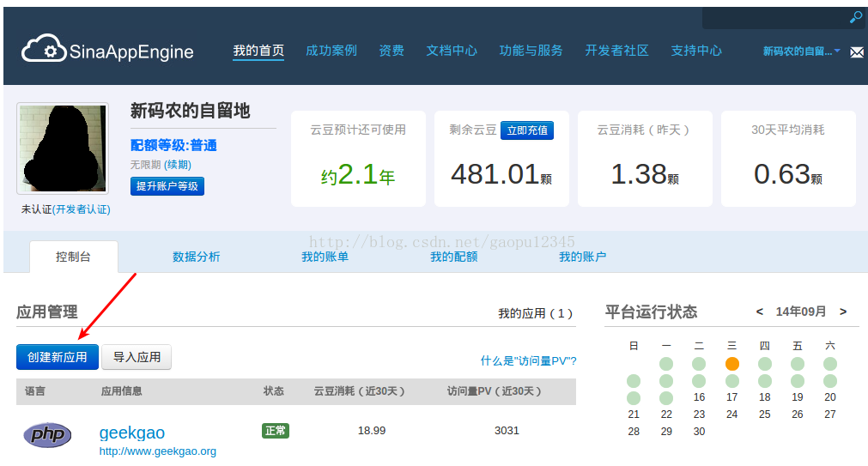The image size is (868, 466).
Task: Open the mail envelope icon
Action: pos(857,52)
